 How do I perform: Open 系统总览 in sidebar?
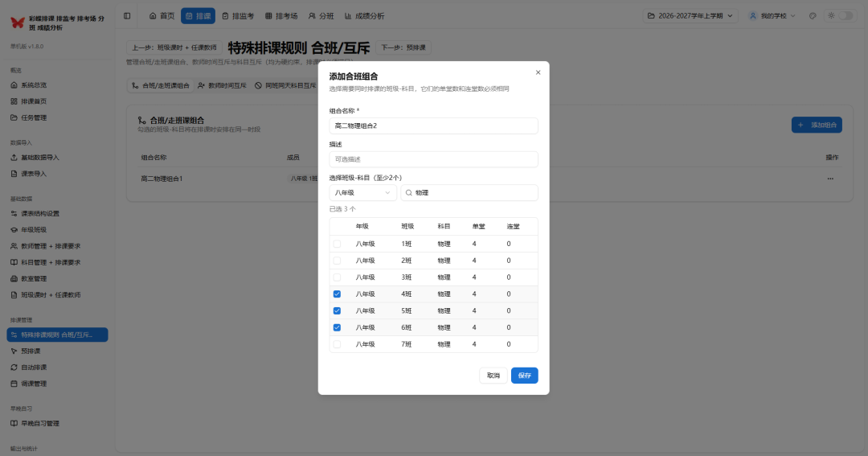57,85
